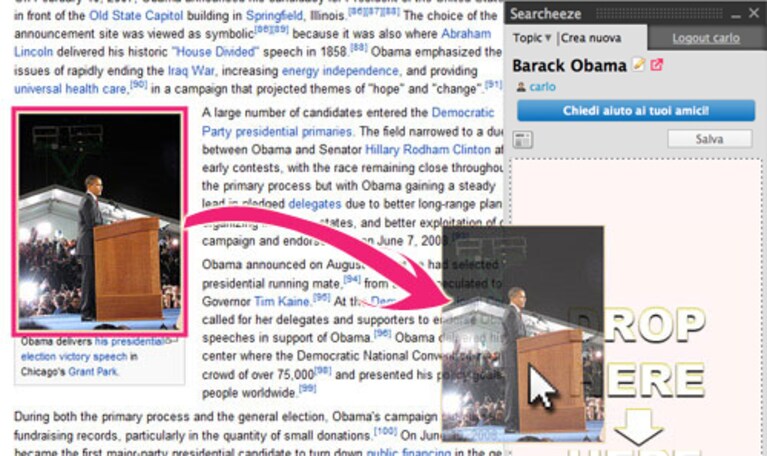767x456 pixels.
Task: Click the Salva button
Action: tap(710, 139)
